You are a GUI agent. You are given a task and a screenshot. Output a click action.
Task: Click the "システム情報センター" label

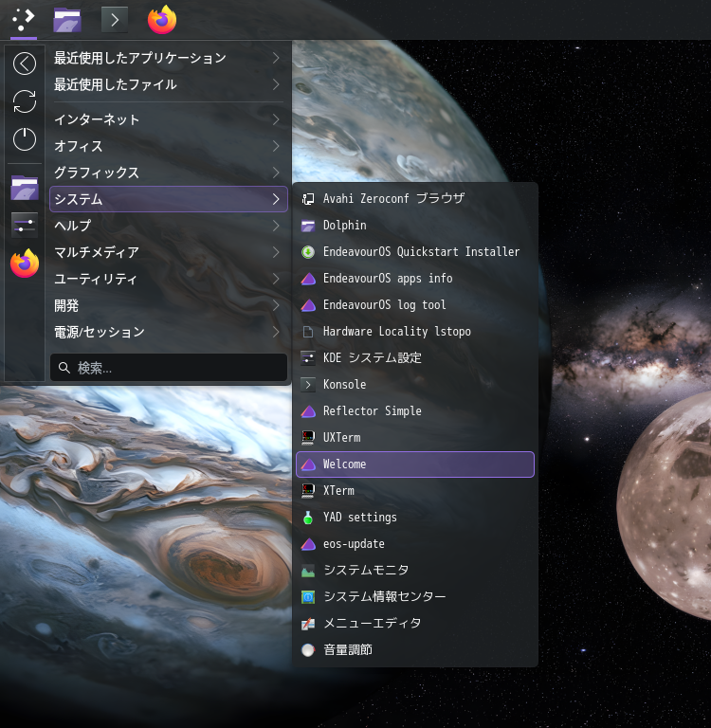click(x=385, y=597)
